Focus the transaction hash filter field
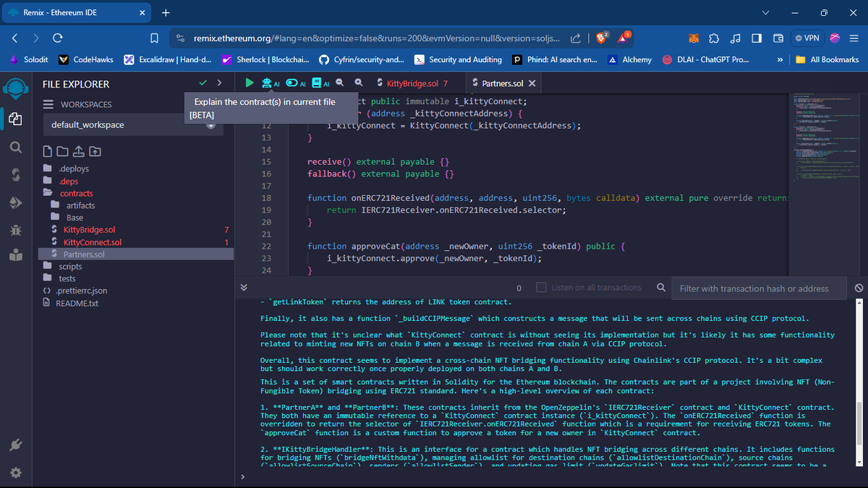The image size is (868, 488). [759, 288]
